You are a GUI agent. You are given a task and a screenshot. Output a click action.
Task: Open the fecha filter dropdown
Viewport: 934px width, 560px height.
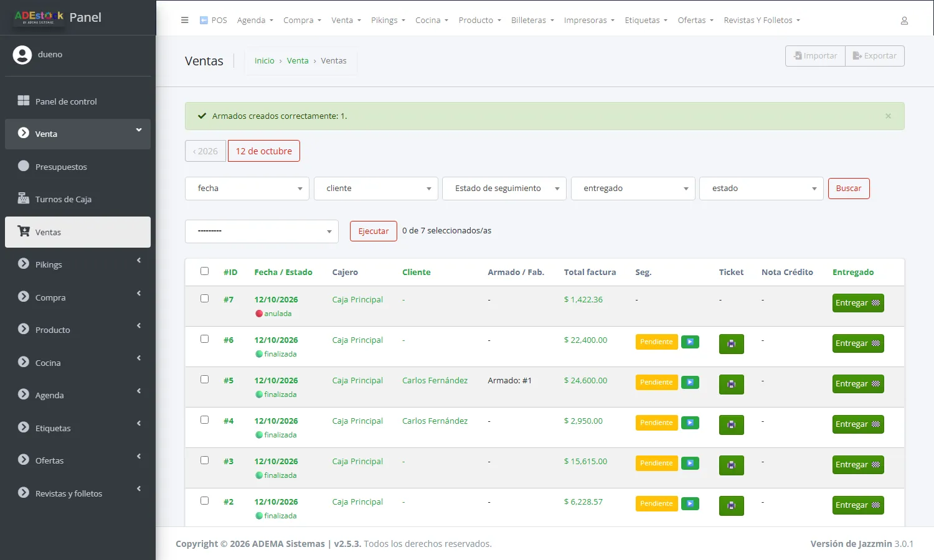click(247, 189)
